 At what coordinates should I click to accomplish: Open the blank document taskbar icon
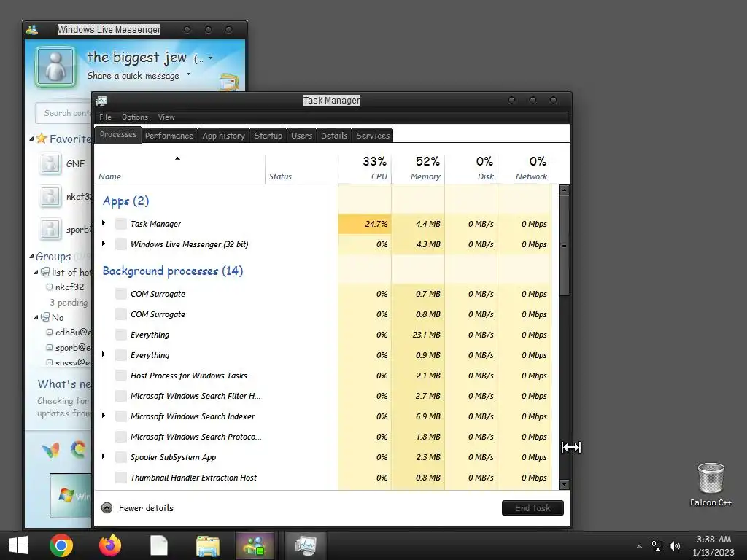point(158,545)
